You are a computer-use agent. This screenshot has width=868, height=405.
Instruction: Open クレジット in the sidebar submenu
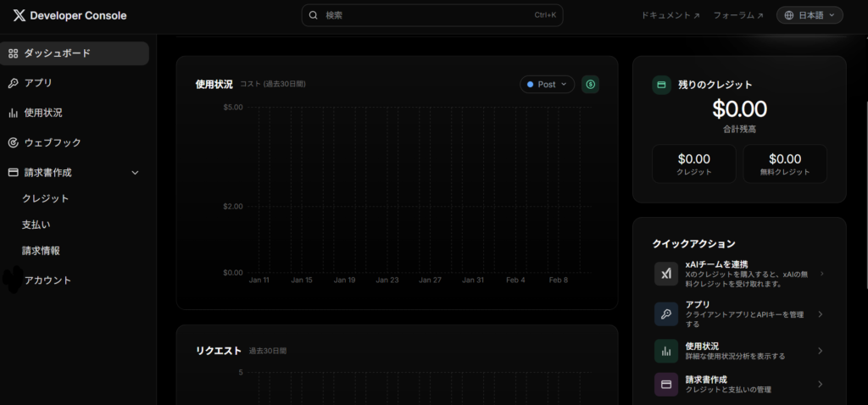click(46, 198)
